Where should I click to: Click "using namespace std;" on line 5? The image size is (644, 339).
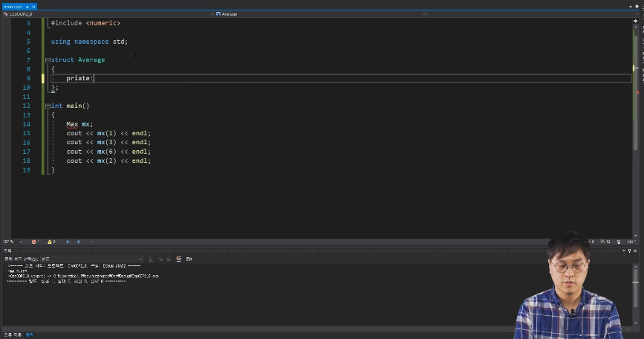pos(89,42)
